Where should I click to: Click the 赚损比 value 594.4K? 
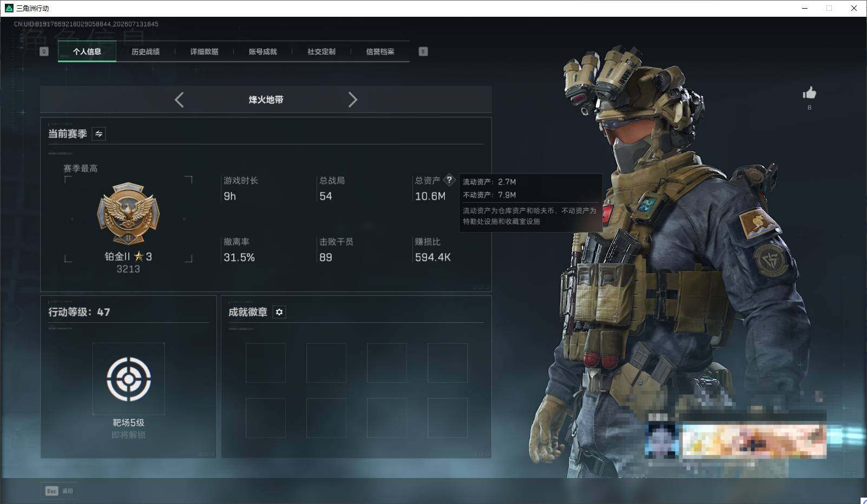[x=433, y=257]
